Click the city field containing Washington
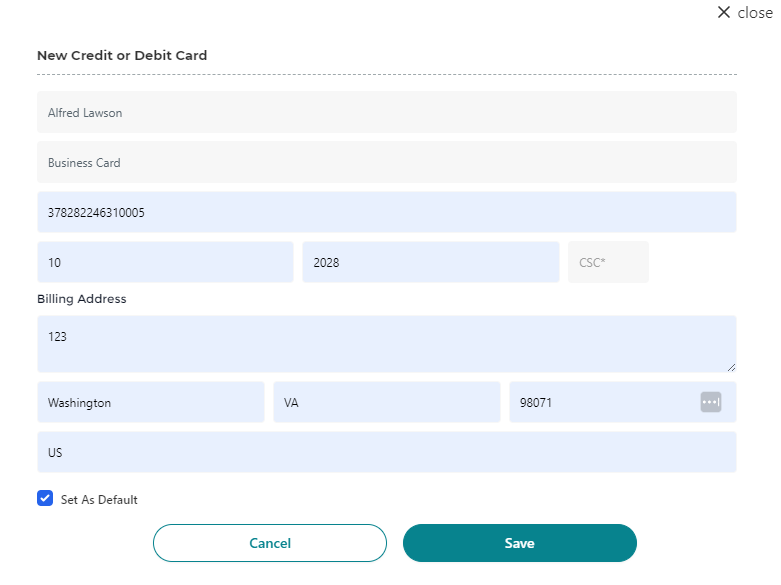The height and width of the screenshot is (585, 781). click(x=150, y=403)
